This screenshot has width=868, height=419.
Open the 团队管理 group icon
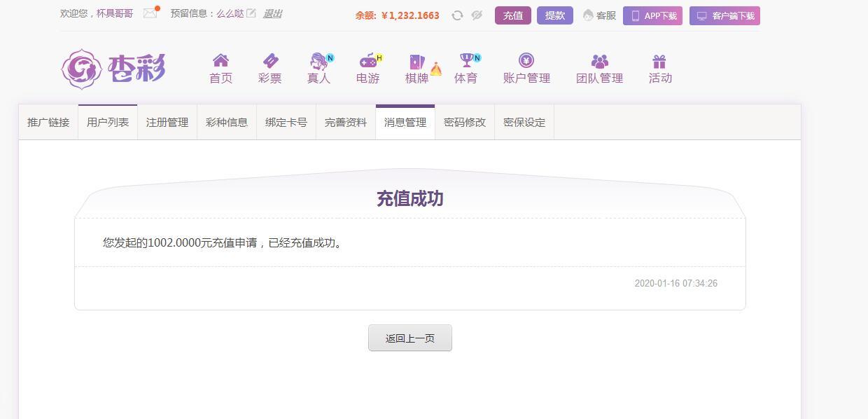[x=600, y=61]
